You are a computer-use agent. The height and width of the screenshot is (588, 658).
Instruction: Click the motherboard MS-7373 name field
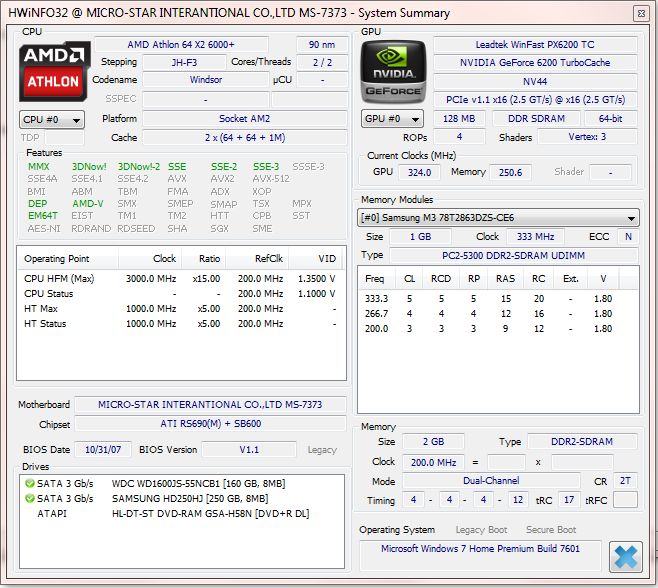(210, 405)
